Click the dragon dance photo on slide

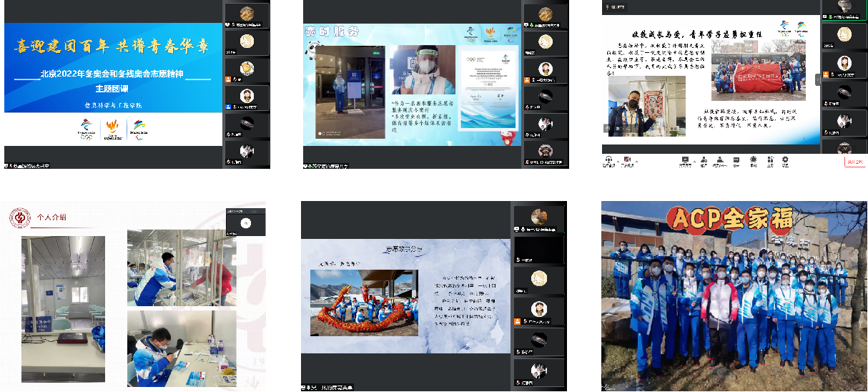tap(364, 303)
